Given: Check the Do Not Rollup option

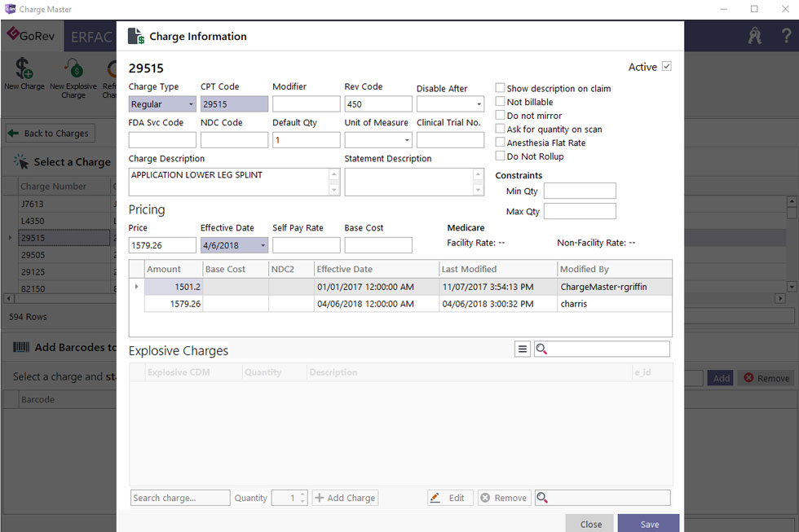Looking at the screenshot, I should (501, 156).
